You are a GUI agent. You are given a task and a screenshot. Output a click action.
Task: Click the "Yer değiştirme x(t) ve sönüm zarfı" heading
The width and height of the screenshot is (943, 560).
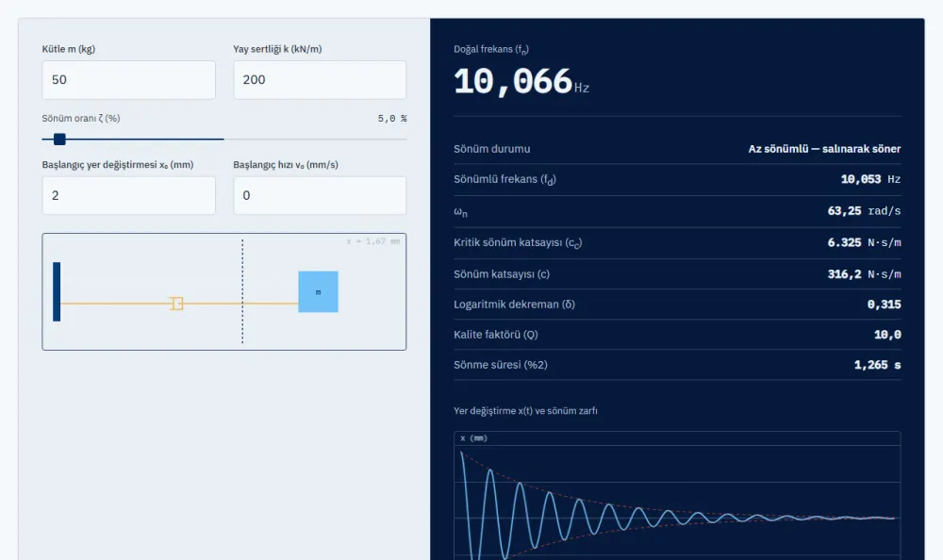pos(525,411)
